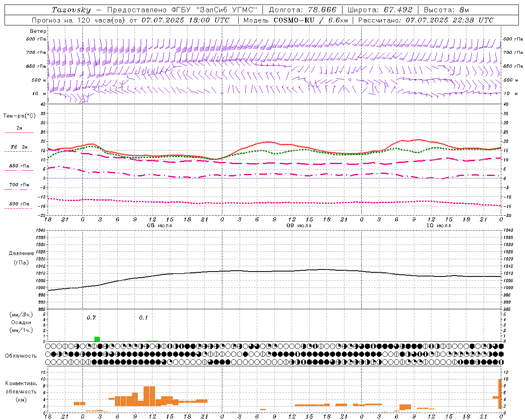Click the 850 гПа temperature legend entry
The image size is (525, 420).
pyautogui.click(x=19, y=166)
